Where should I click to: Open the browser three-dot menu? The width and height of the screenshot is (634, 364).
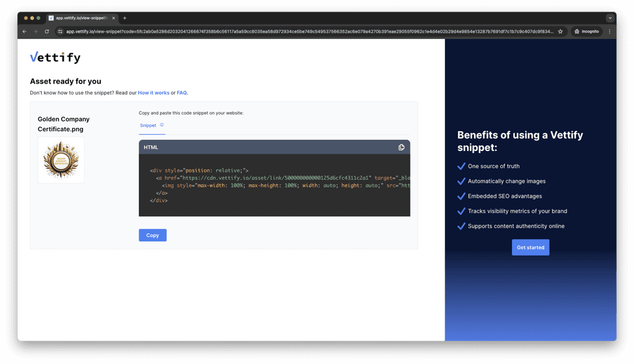[x=610, y=32]
